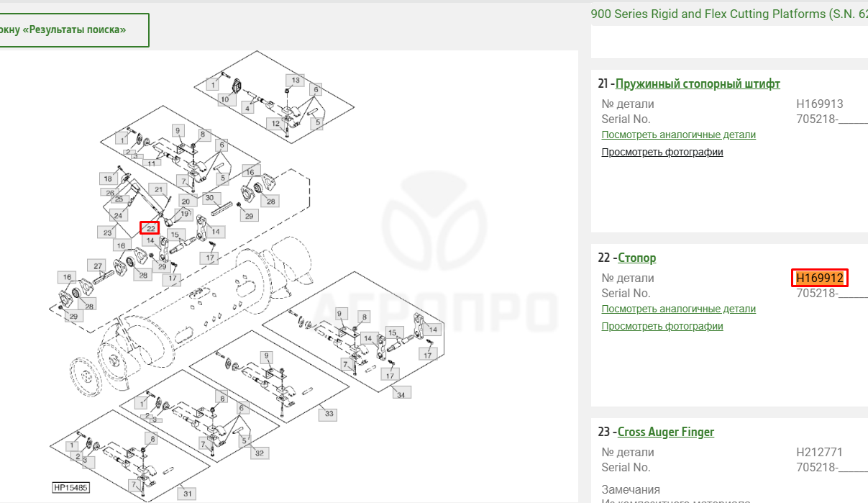Click callout 31 in the diagram
The width and height of the screenshot is (868, 503).
point(187,494)
